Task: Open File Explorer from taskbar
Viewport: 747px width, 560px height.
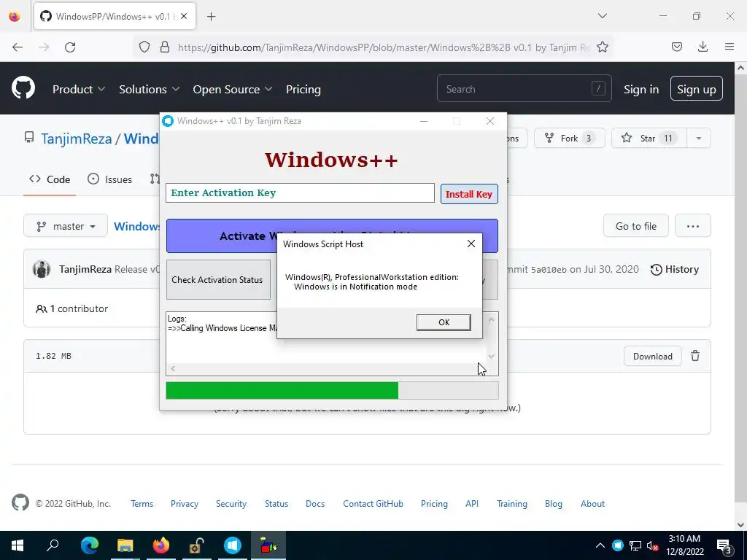Action: point(125,545)
